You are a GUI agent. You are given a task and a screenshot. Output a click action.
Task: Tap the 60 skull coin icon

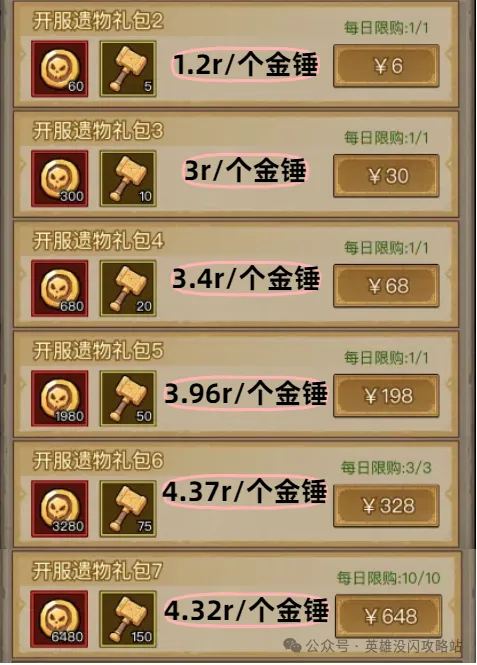pyautogui.click(x=60, y=69)
